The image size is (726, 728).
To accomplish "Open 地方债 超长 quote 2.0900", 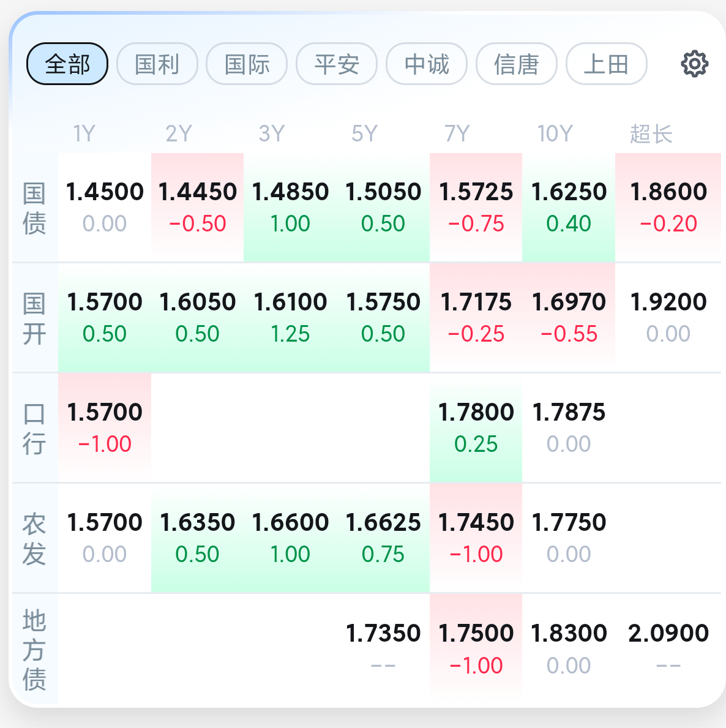I will (668, 648).
